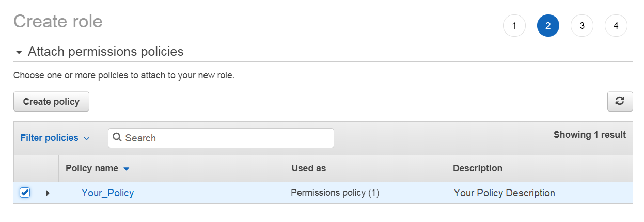Click the Used as column header

point(309,168)
